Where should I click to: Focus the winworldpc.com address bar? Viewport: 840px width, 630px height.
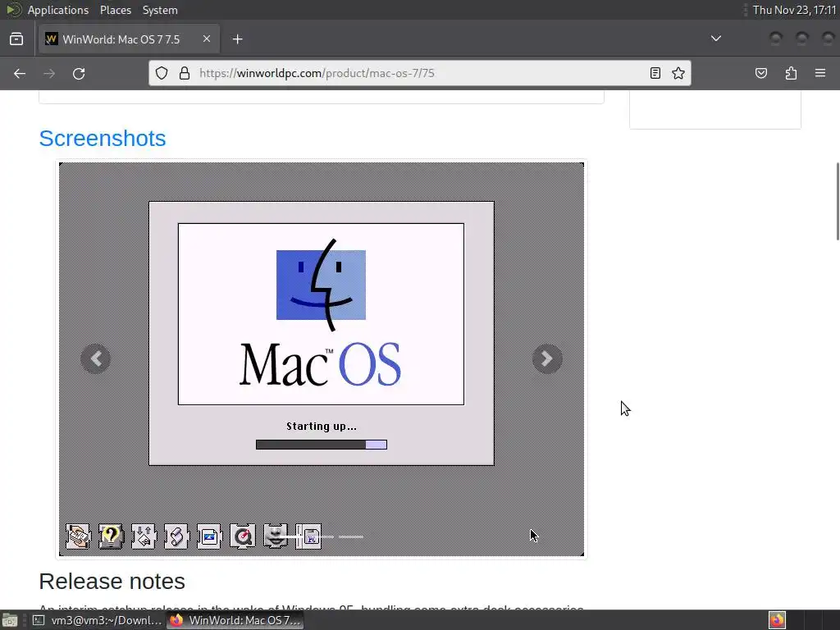(x=419, y=73)
